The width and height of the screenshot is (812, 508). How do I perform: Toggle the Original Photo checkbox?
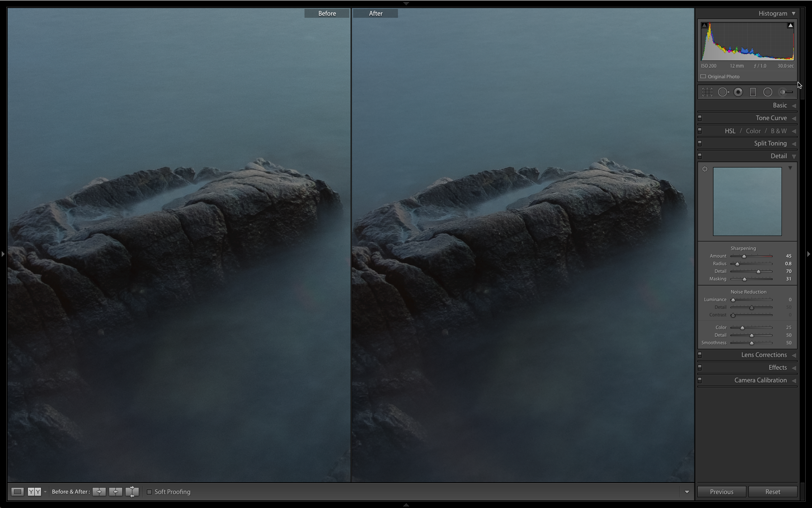tap(703, 77)
